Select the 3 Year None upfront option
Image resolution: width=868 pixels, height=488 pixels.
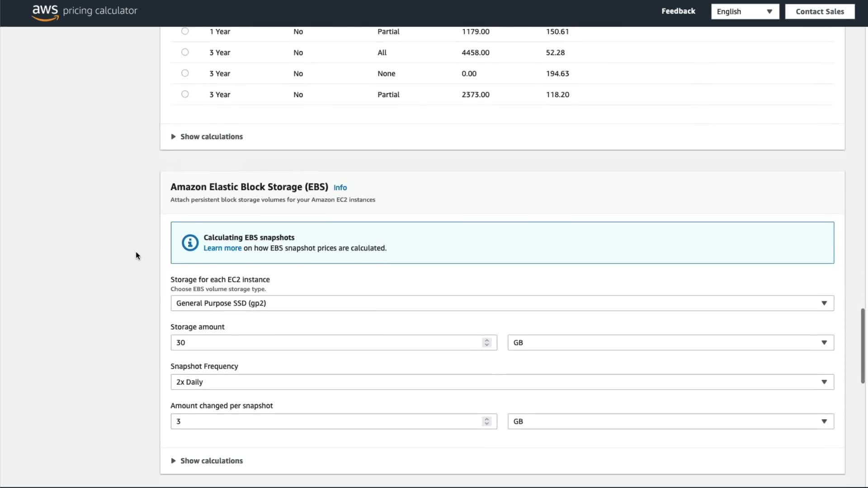coord(185,73)
